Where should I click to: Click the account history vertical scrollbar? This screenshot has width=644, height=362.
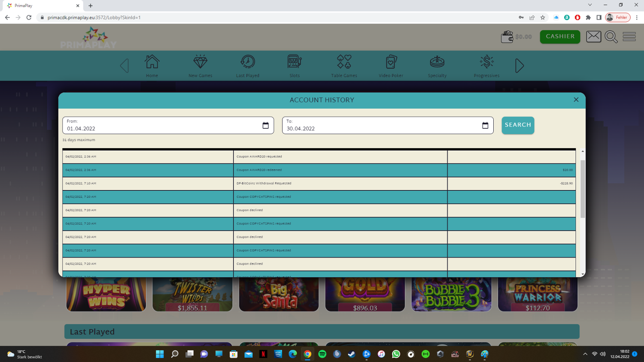tap(583, 189)
